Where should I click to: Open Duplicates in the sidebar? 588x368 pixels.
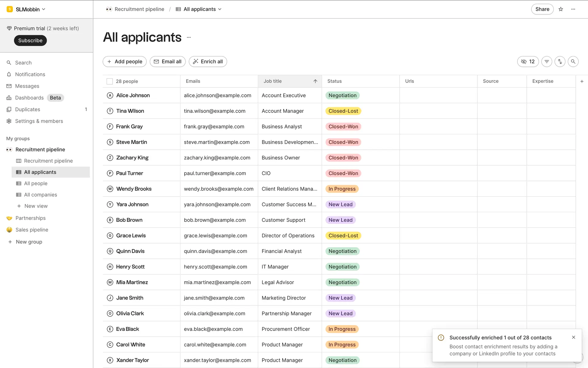click(28, 109)
